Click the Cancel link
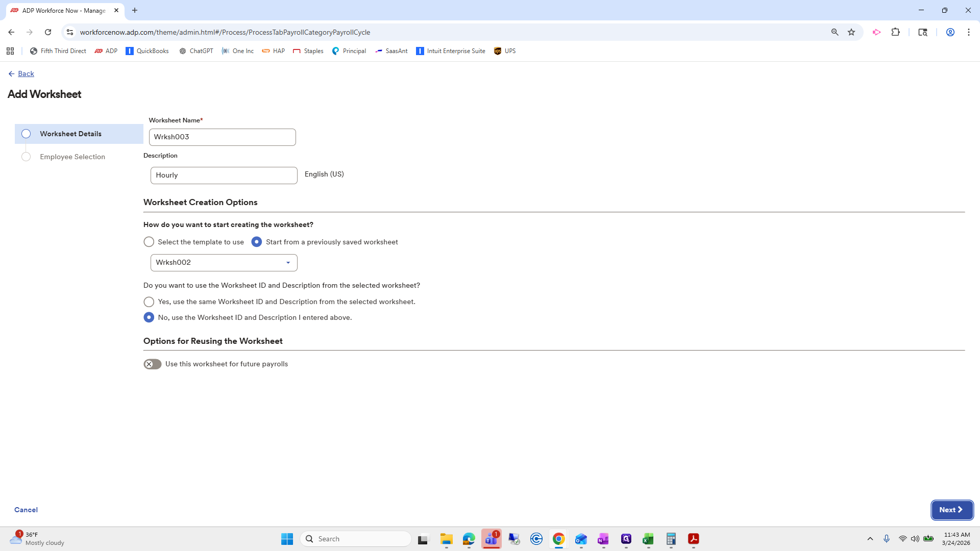 [x=25, y=510]
